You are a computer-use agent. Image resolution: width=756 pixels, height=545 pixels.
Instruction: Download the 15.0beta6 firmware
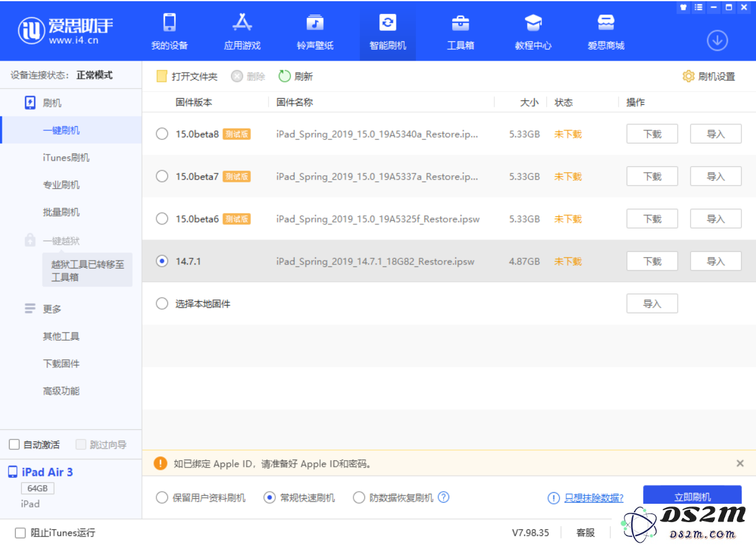click(652, 219)
